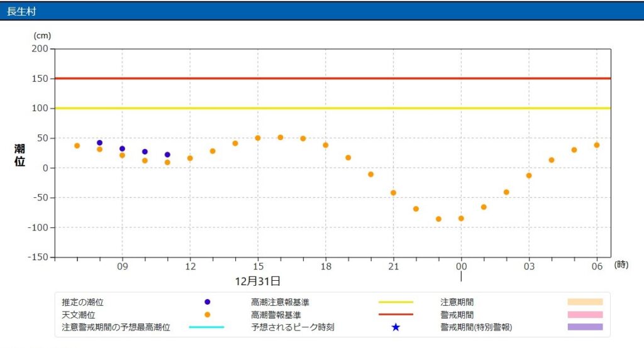Select the 警戒期間 pink color swatch
The height and width of the screenshot is (348, 644).
[x=586, y=315]
